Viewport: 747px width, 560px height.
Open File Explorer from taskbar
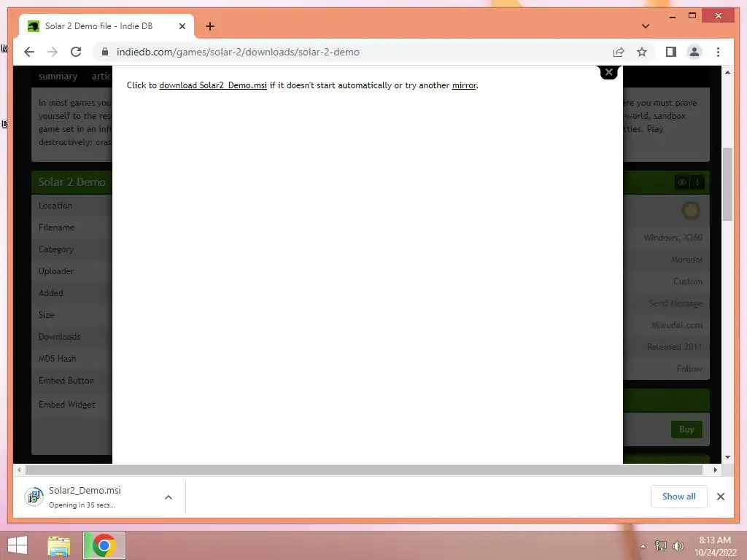59,545
